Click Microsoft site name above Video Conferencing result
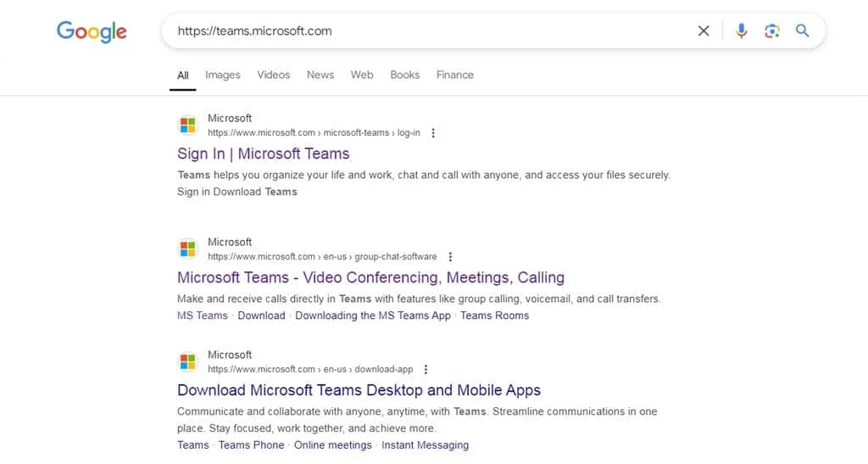 click(x=230, y=242)
